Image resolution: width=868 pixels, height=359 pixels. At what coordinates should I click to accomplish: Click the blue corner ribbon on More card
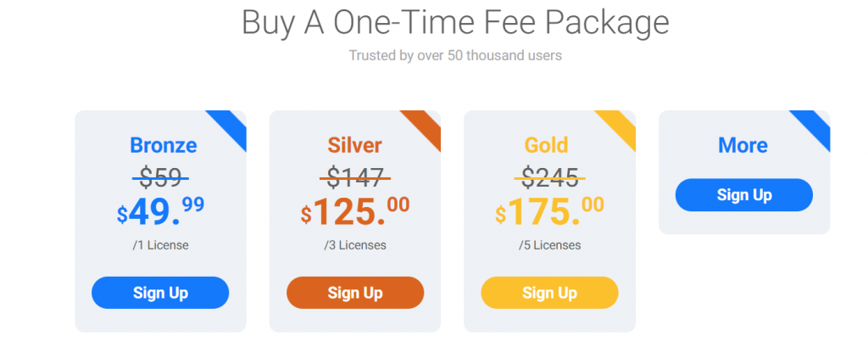(815, 125)
